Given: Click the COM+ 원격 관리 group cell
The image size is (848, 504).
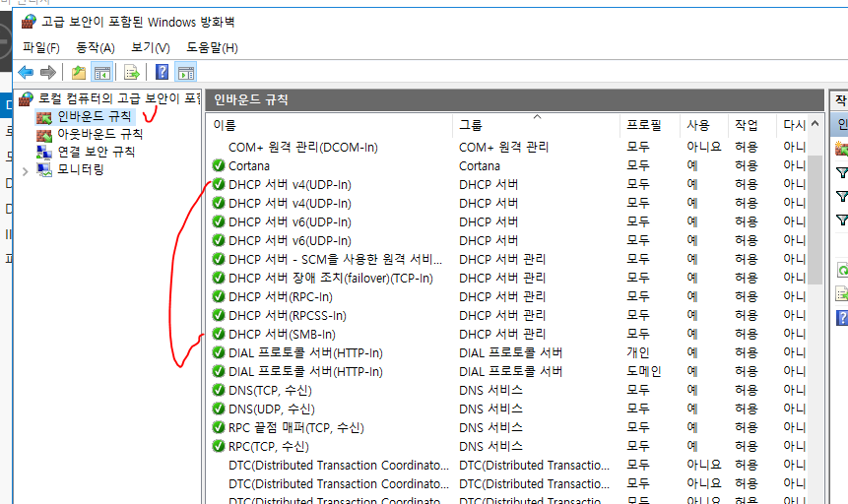Looking at the screenshot, I should (x=503, y=147).
